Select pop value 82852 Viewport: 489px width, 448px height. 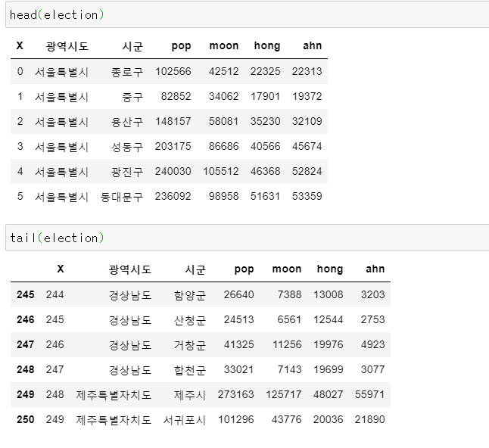[x=176, y=96]
